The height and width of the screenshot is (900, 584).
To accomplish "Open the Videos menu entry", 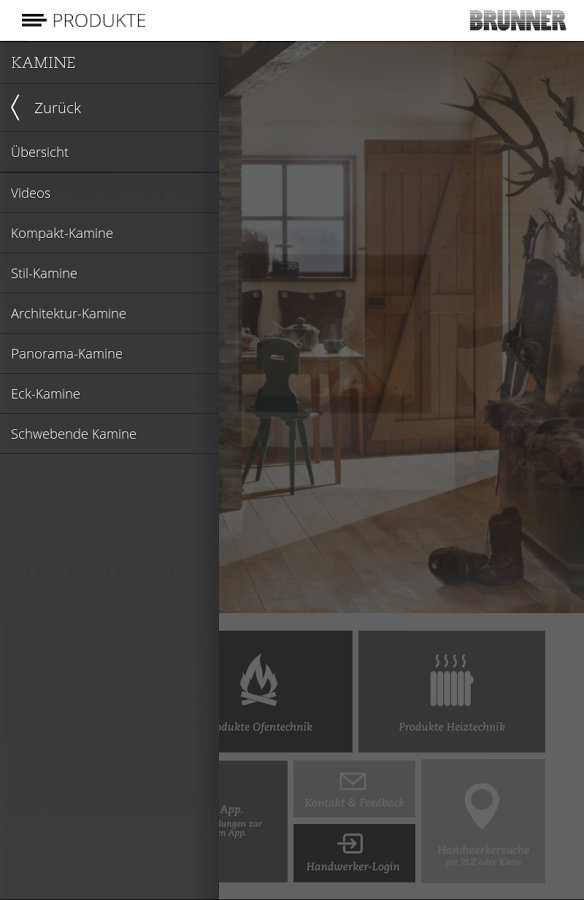I will 109,193.
